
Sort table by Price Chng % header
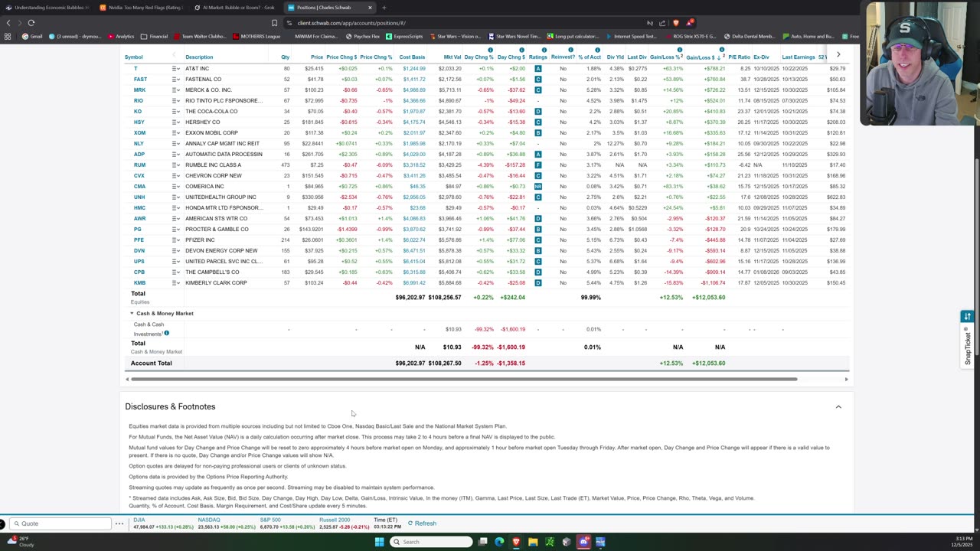tap(376, 57)
